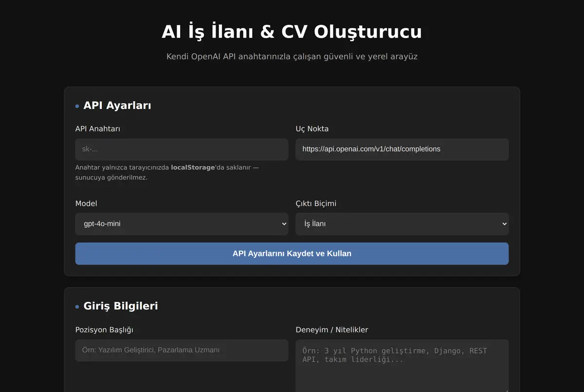Open the Model dropdown showing gpt-4o-mini
Viewport: 584px width, 392px height.
(x=182, y=224)
